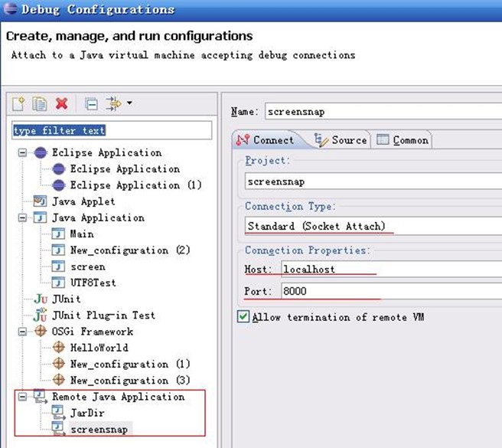Screen dimensions: 502x448
Task: Collapse the OSGi Framework tree node
Action: click(x=23, y=332)
